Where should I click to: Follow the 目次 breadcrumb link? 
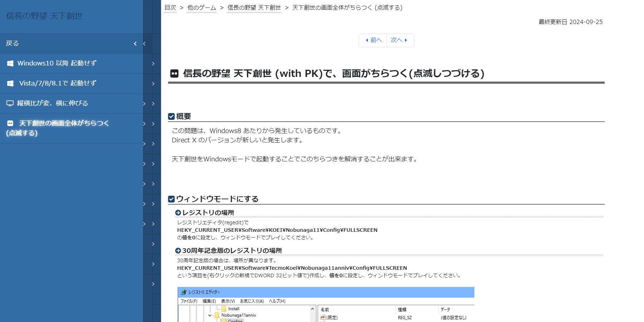pos(170,8)
